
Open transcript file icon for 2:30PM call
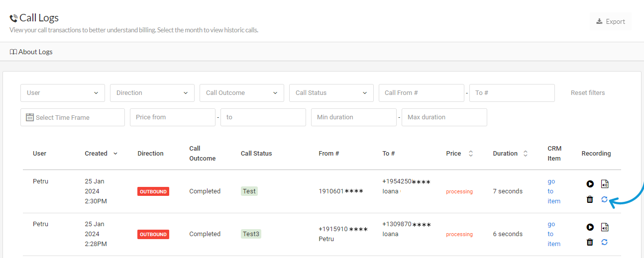coord(605,184)
